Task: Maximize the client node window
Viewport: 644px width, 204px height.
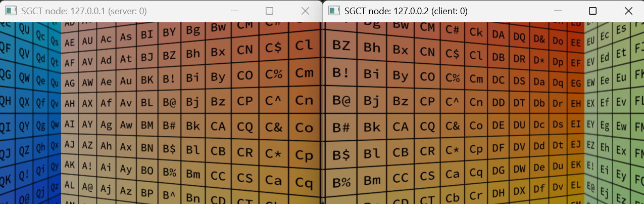Action: [593, 11]
